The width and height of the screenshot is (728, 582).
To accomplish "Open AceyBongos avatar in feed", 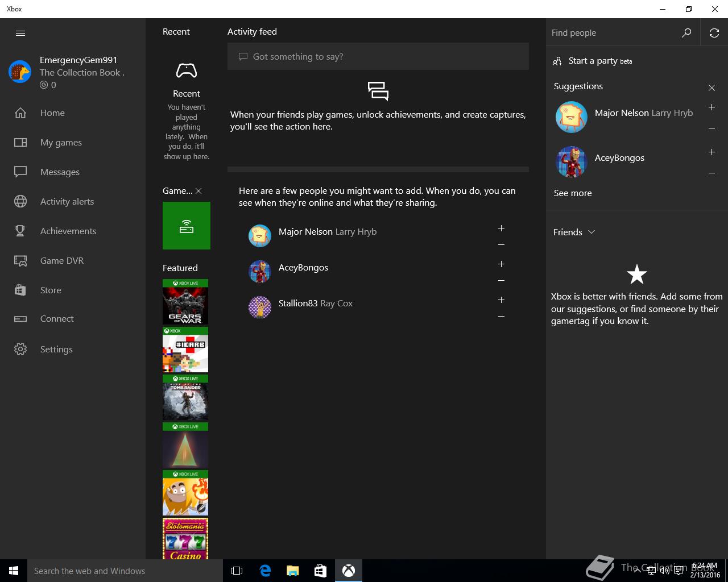I will 260,272.
